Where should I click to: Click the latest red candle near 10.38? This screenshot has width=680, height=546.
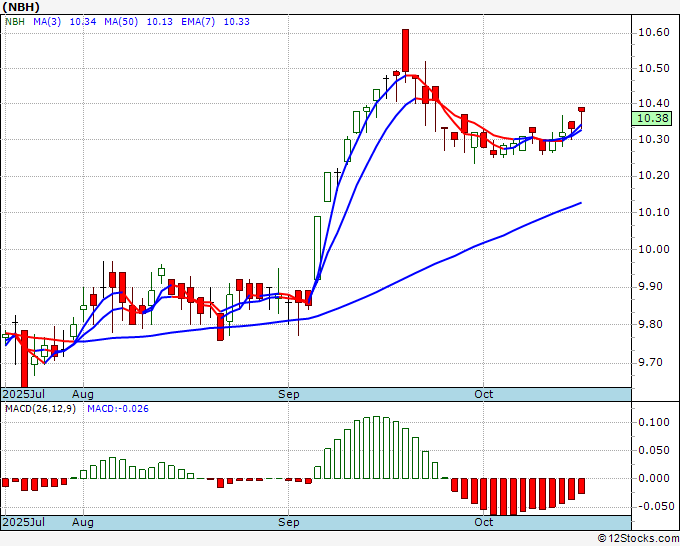tap(581, 109)
